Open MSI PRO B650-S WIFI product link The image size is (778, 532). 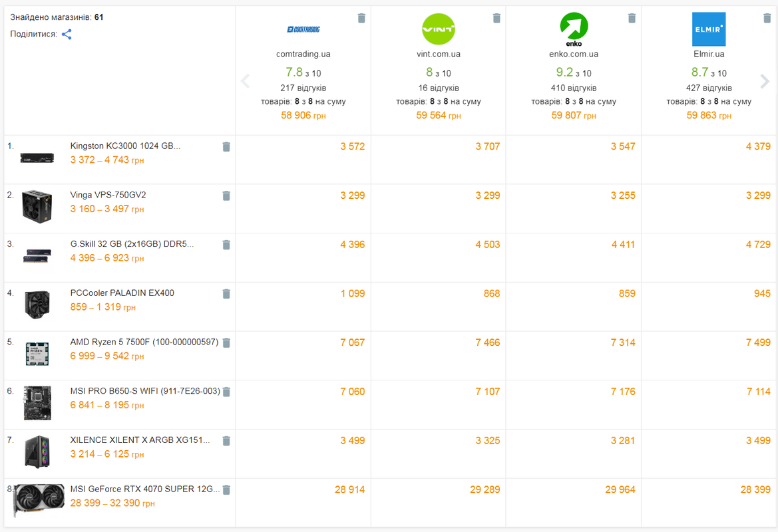tap(145, 391)
